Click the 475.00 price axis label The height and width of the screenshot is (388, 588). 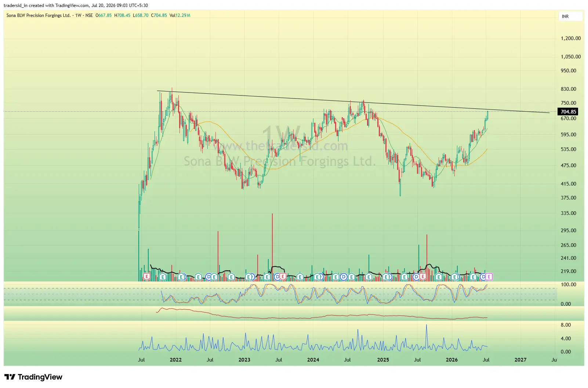569,165
